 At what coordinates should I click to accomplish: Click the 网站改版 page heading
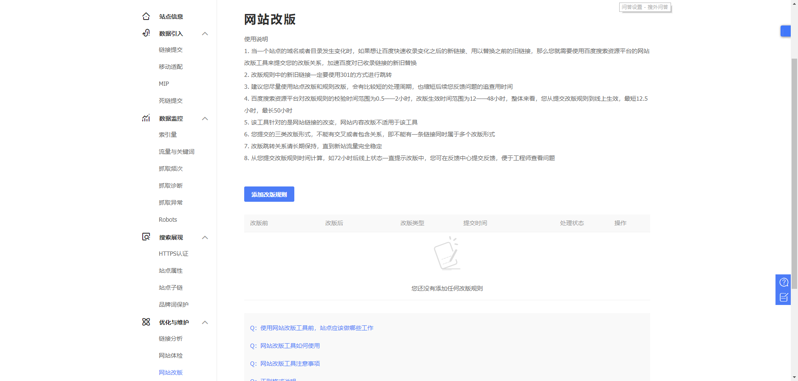point(270,20)
